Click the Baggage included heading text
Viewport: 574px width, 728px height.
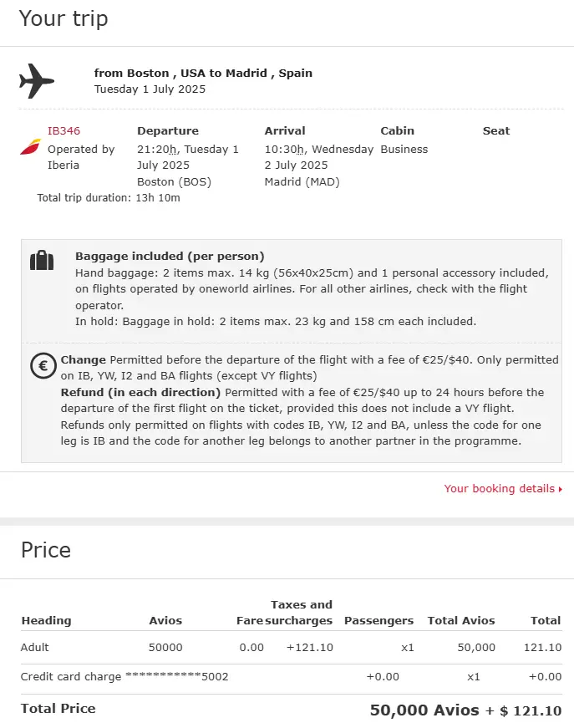pos(170,257)
